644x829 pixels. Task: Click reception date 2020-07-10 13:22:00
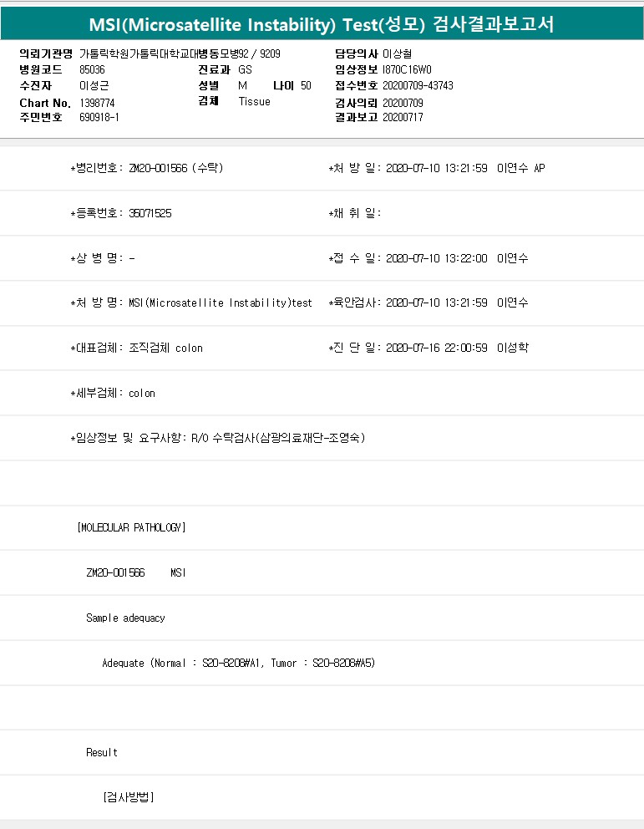click(436, 258)
